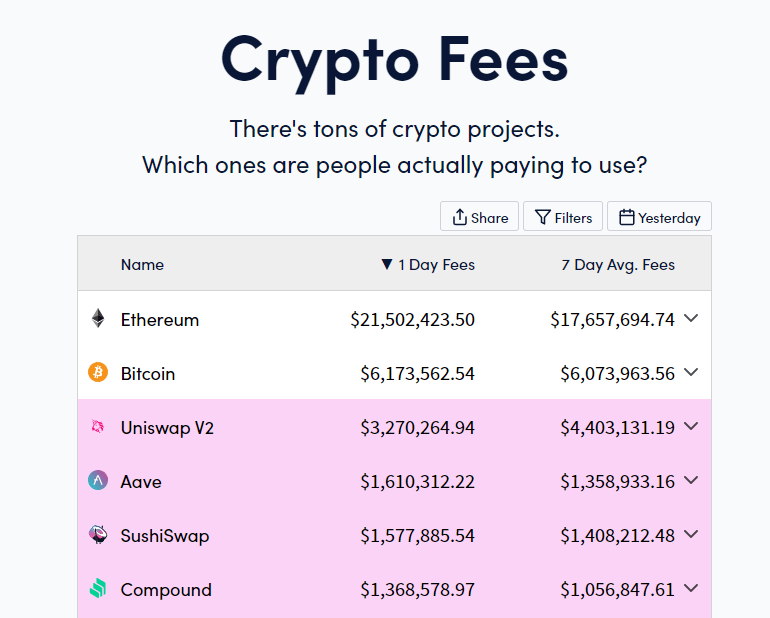Image resolution: width=770 pixels, height=618 pixels.
Task: Click the pink Uniswap unicorn icon
Action: coord(98,426)
